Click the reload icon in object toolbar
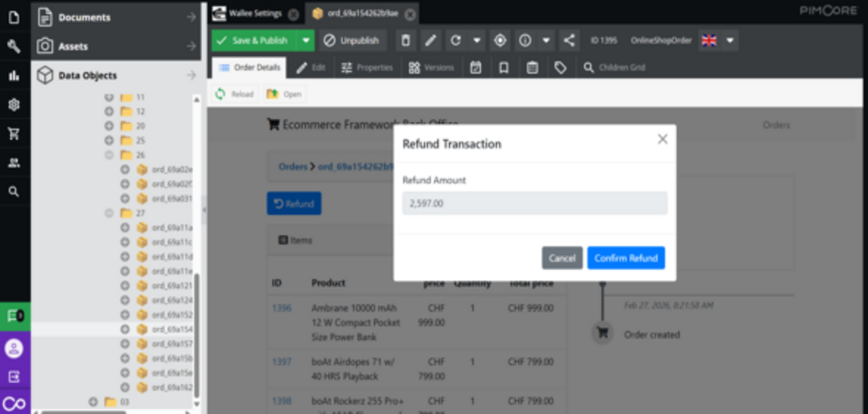868x414 pixels. [x=456, y=40]
